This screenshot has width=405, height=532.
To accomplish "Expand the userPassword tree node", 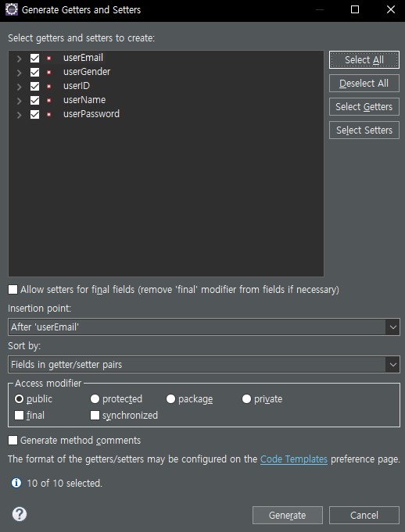I will pyautogui.click(x=20, y=115).
